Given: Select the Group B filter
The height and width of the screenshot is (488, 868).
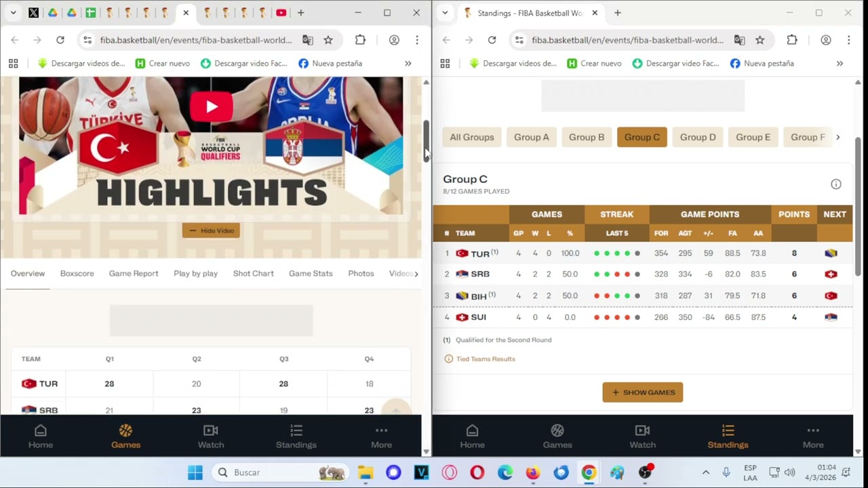Looking at the screenshot, I should click(x=587, y=137).
